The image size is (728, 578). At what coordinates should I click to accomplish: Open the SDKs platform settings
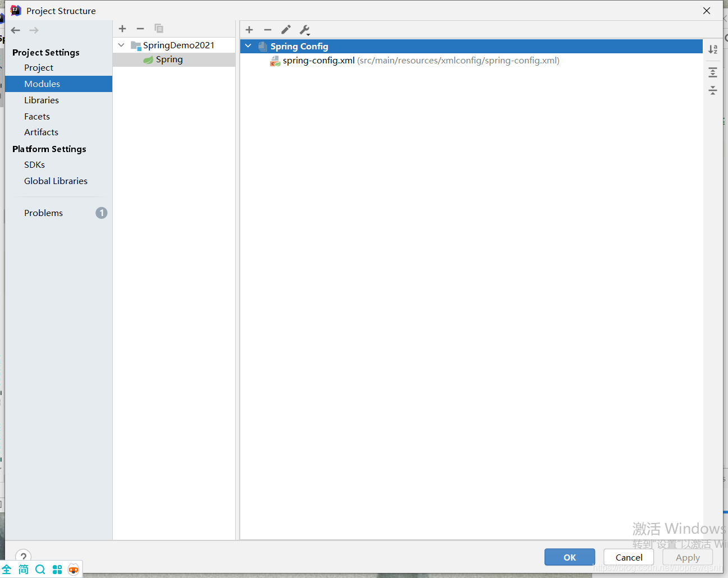[x=34, y=164]
